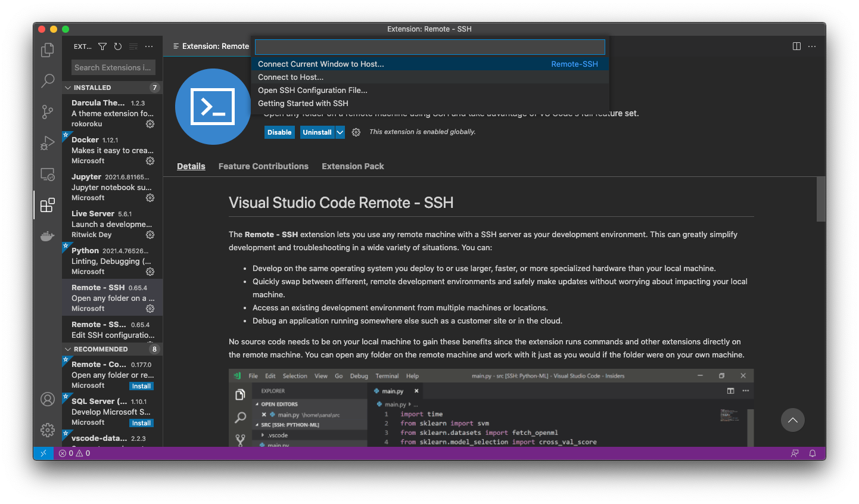Open the Explorer view in activity bar

coord(48,51)
